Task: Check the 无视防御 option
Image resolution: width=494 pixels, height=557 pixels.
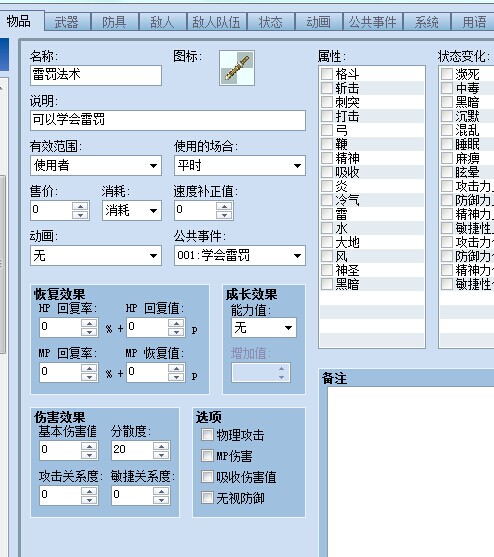Action: 207,498
